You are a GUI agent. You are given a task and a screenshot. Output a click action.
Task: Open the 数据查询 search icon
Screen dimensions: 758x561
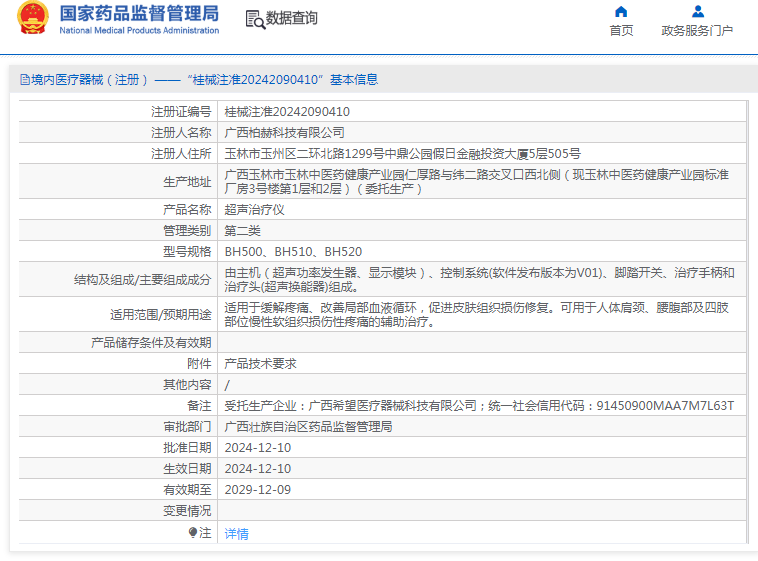255,19
